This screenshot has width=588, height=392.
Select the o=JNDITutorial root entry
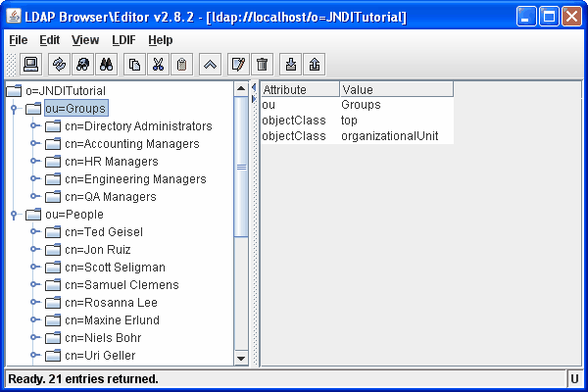[66, 91]
